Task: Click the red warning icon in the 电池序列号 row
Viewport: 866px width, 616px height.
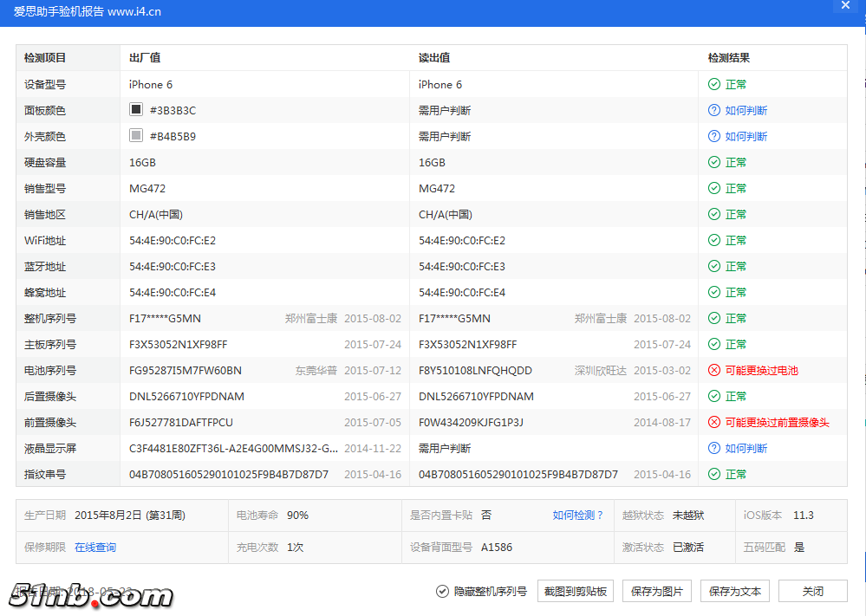Action: tap(714, 371)
